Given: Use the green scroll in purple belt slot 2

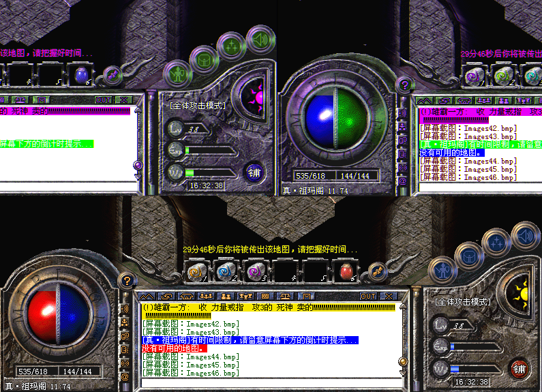Looking at the screenshot, I should pyautogui.click(x=503, y=76).
